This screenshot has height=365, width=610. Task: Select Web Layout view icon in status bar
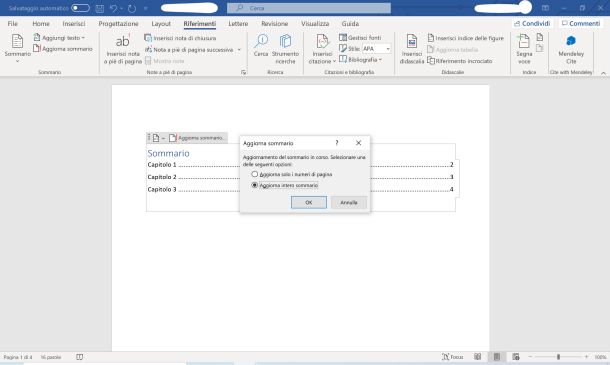coord(516,357)
